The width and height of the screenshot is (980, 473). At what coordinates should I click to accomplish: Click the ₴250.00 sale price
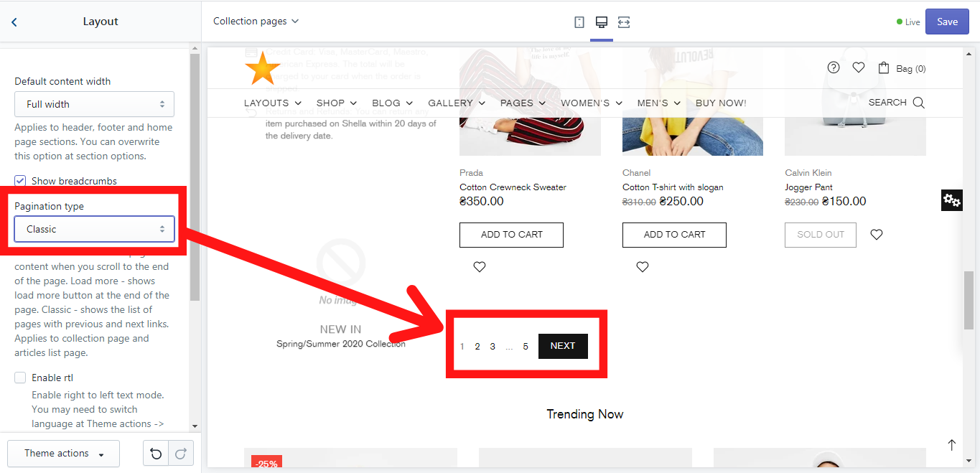(x=681, y=202)
